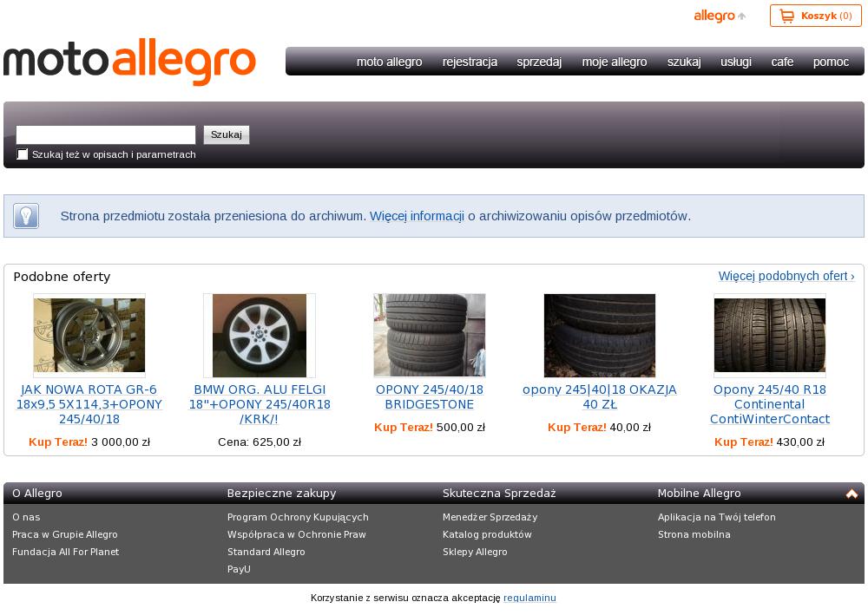Focus the search text field
868x615 pixels.
106,134
